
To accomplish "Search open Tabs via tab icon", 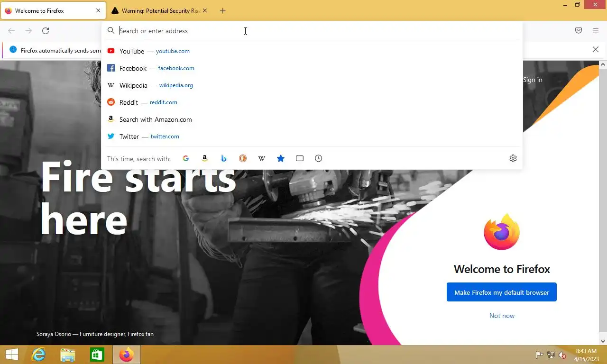I will 300,158.
